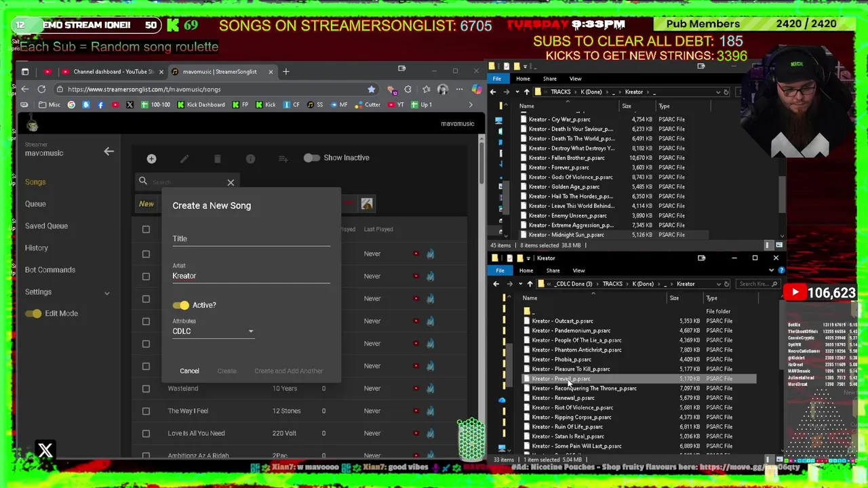This screenshot has width=868, height=488.
Task: Toggle the Show Inactive switch
Action: point(311,157)
